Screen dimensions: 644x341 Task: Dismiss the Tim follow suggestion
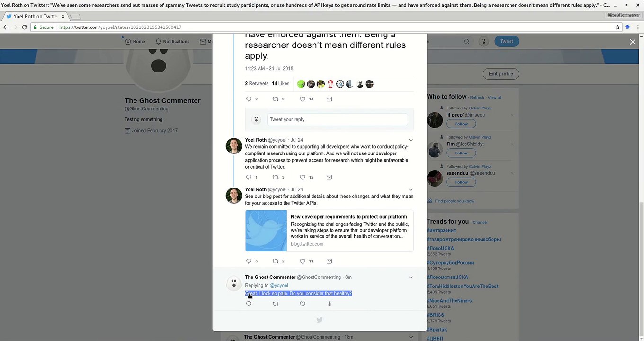tap(512, 144)
